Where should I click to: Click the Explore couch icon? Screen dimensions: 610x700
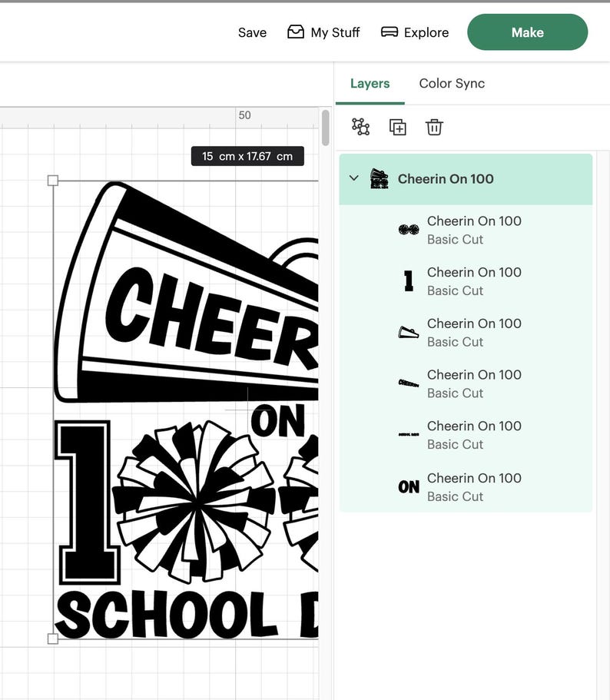click(x=389, y=32)
